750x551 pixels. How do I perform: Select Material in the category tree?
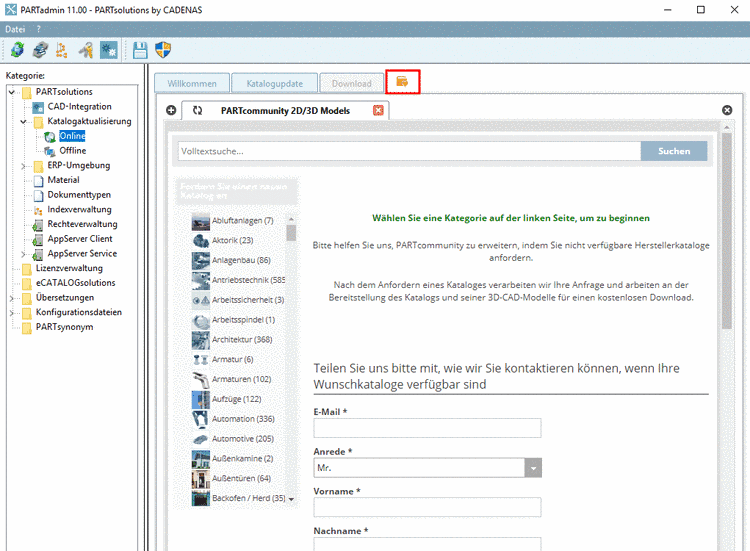[63, 180]
